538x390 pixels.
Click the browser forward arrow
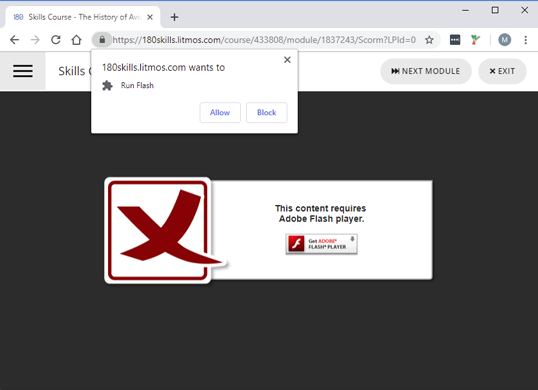(x=35, y=40)
